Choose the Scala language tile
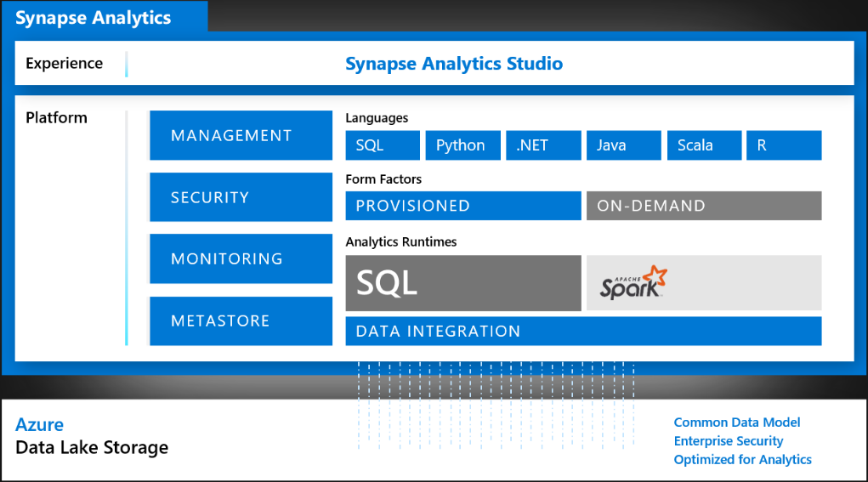Image resolution: width=868 pixels, height=482 pixels. (x=704, y=145)
